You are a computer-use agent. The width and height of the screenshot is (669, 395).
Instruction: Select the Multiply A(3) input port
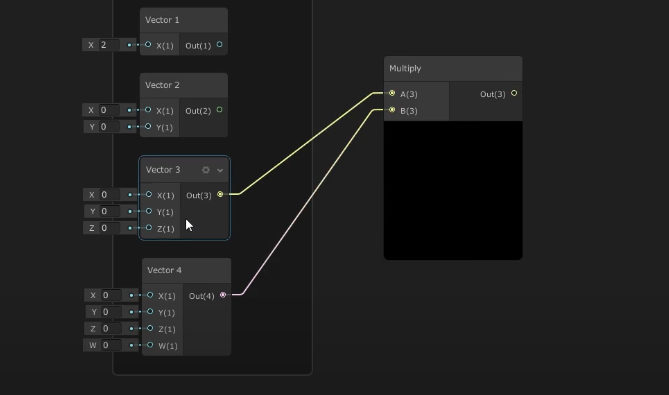(392, 93)
